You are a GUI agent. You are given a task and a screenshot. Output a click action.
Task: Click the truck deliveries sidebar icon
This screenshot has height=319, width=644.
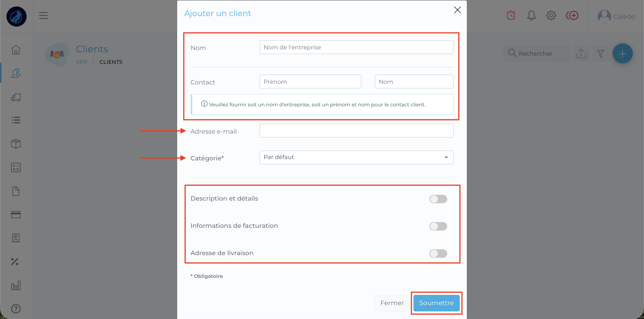pos(16,97)
